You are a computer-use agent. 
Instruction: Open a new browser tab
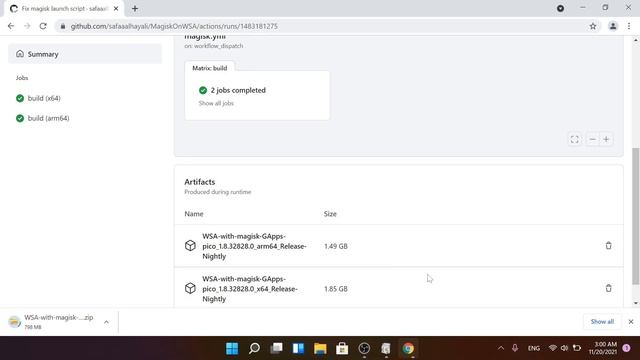point(135,9)
